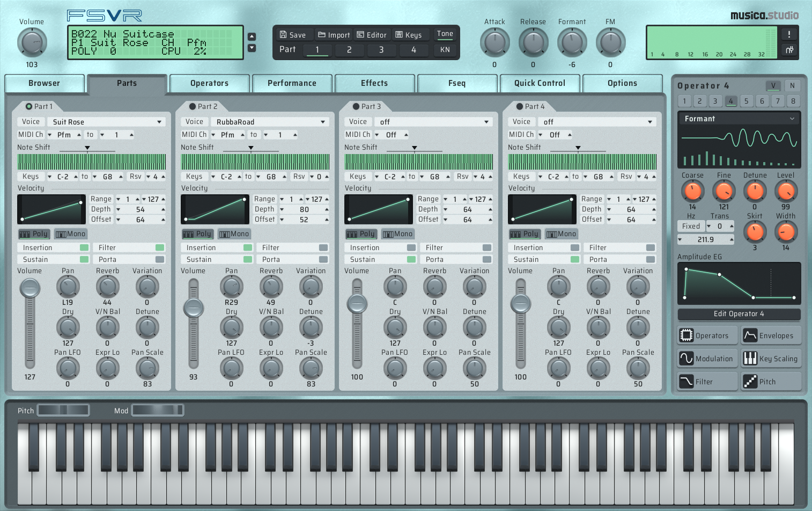The height and width of the screenshot is (511, 812).
Task: Open the Effects tab
Action: pos(374,83)
